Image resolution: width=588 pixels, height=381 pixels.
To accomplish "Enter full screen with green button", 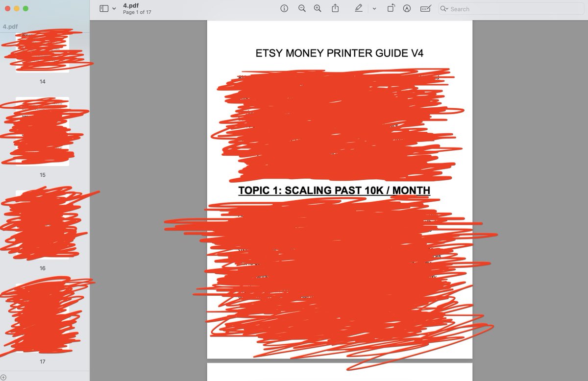I will tap(26, 9).
